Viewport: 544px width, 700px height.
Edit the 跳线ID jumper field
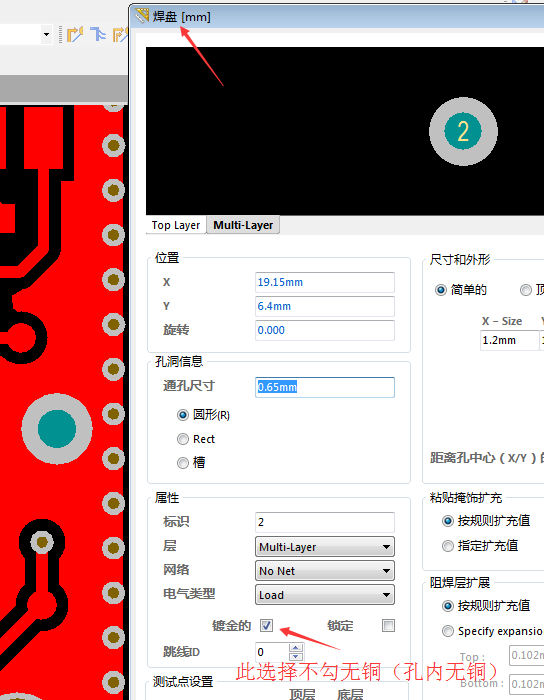[x=272, y=652]
